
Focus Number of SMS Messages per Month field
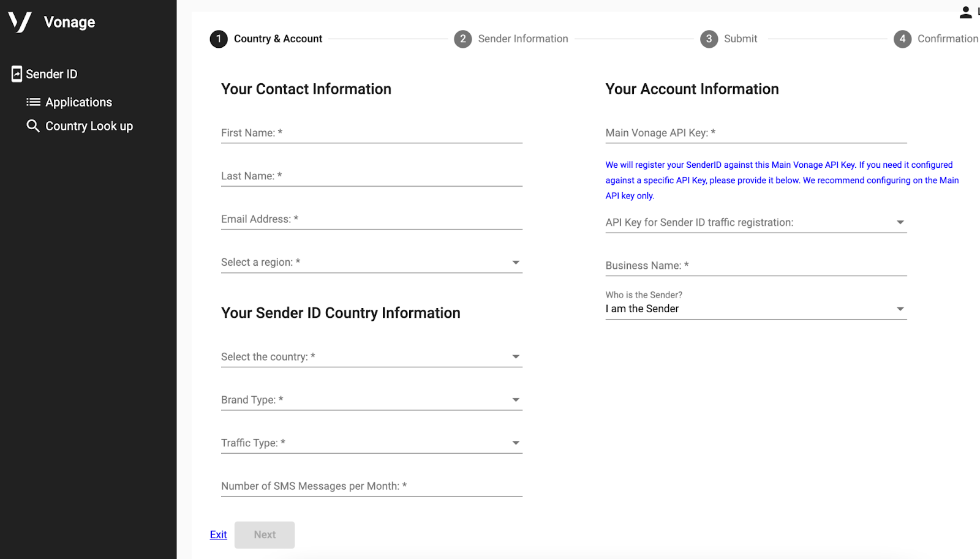point(372,486)
